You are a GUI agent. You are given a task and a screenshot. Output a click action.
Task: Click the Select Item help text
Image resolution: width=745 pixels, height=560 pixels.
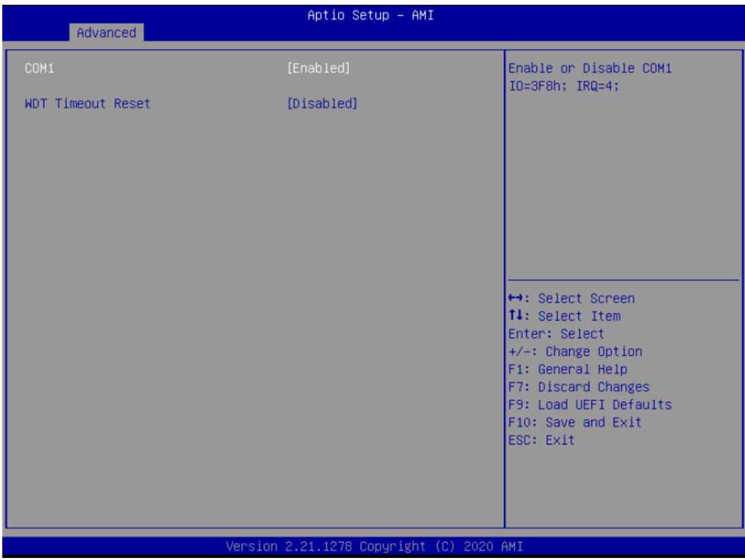(x=579, y=316)
